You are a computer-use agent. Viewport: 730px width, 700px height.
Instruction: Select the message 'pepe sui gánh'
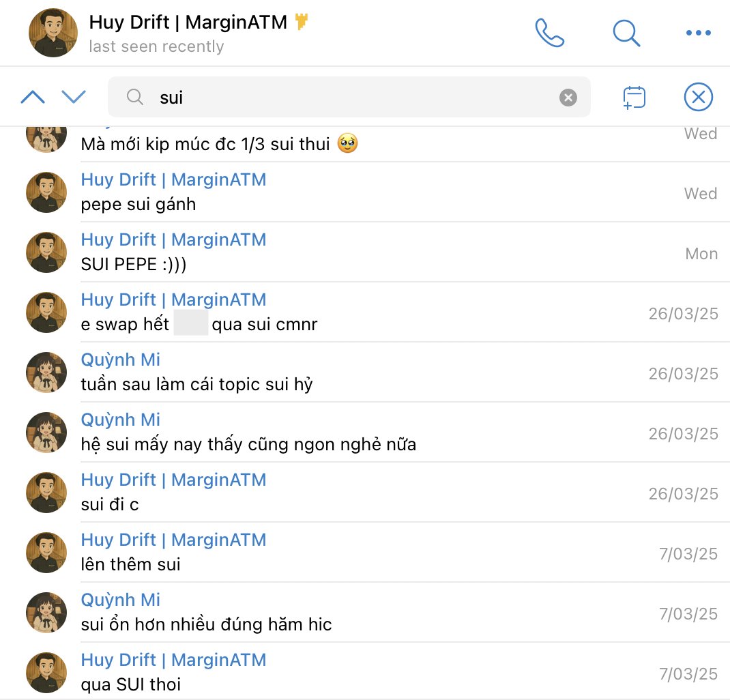tap(138, 204)
